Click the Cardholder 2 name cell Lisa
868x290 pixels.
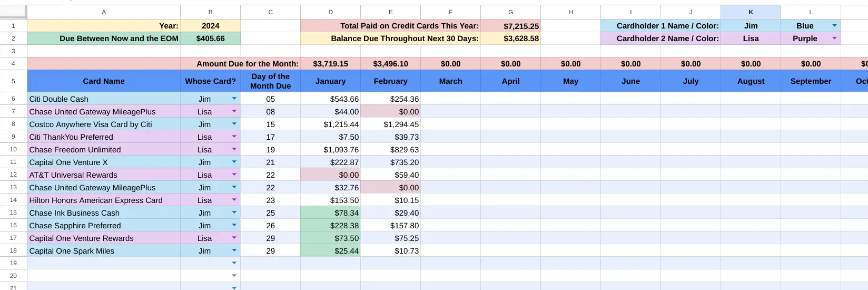751,38
